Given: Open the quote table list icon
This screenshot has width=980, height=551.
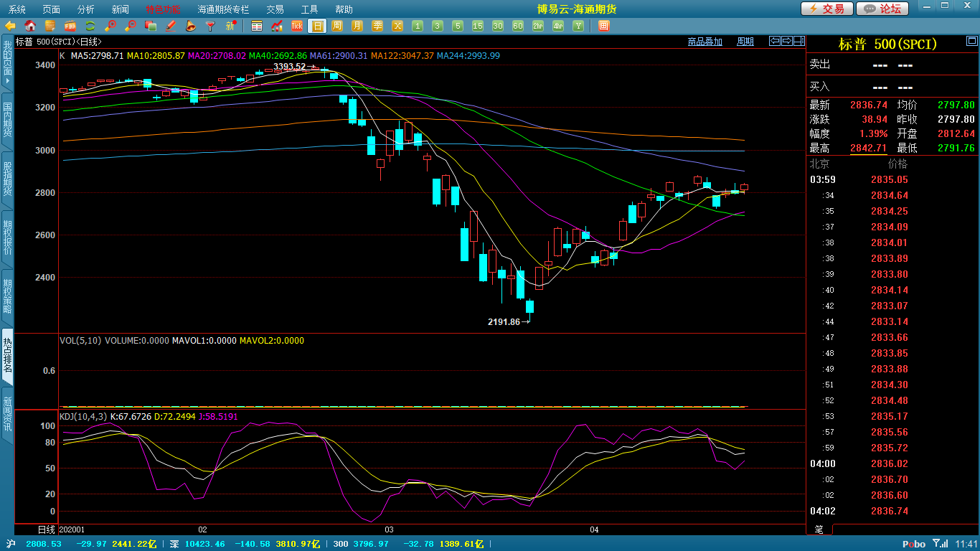Looking at the screenshot, I should [257, 26].
